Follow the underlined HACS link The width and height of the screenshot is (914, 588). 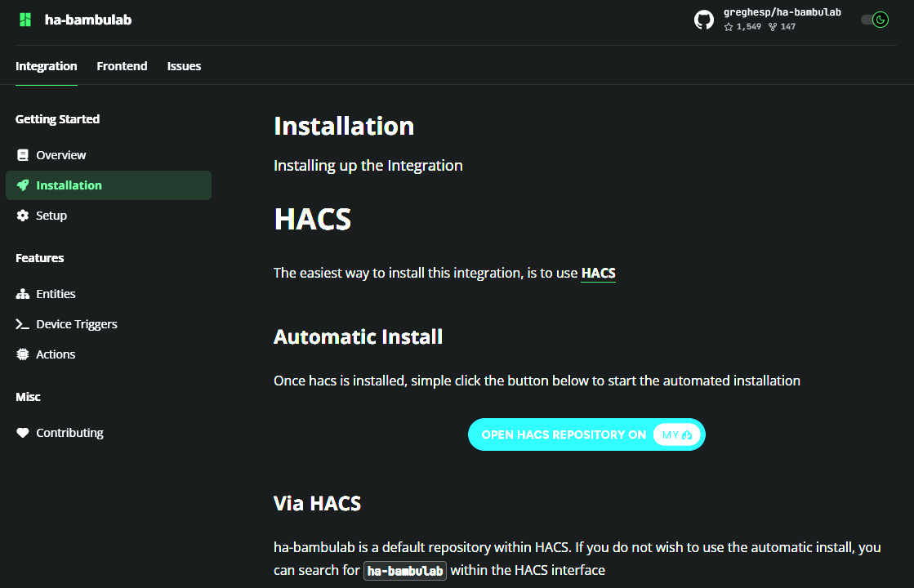point(598,273)
